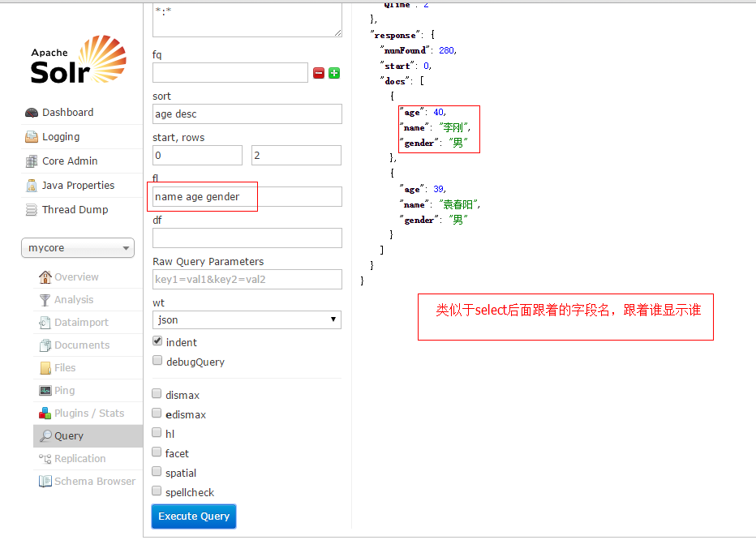This screenshot has width=756, height=540.
Task: Open the wt response format dropdown
Action: [x=246, y=319]
